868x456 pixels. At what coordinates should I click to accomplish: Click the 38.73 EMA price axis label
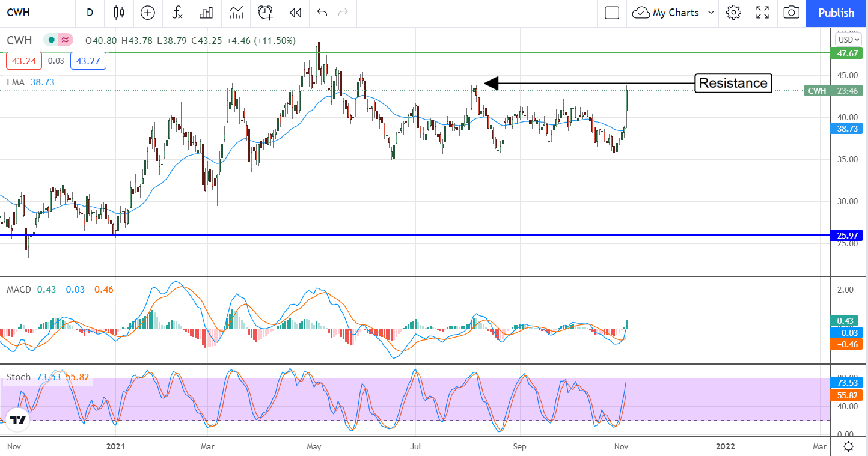[x=847, y=128]
